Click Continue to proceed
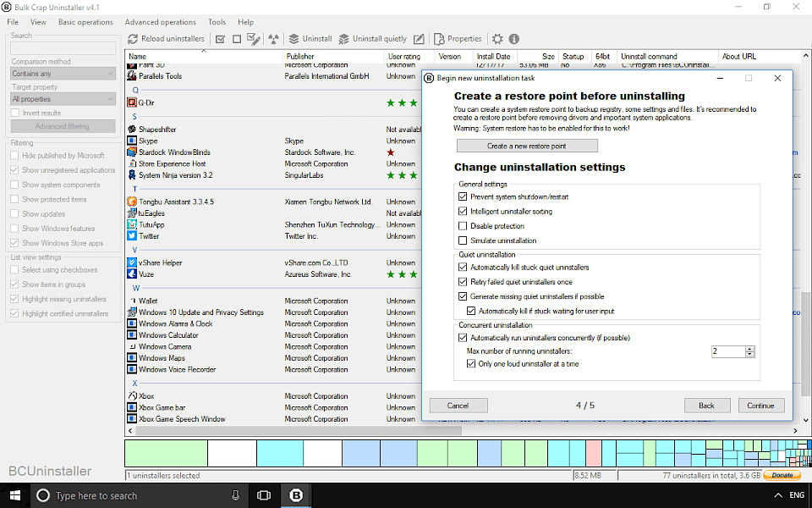812x508 pixels. [x=761, y=406]
